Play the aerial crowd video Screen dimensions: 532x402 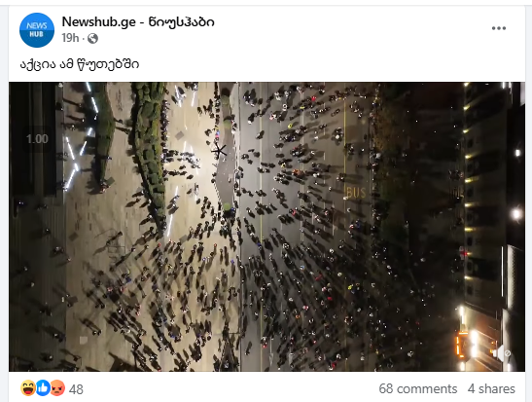[x=266, y=227]
